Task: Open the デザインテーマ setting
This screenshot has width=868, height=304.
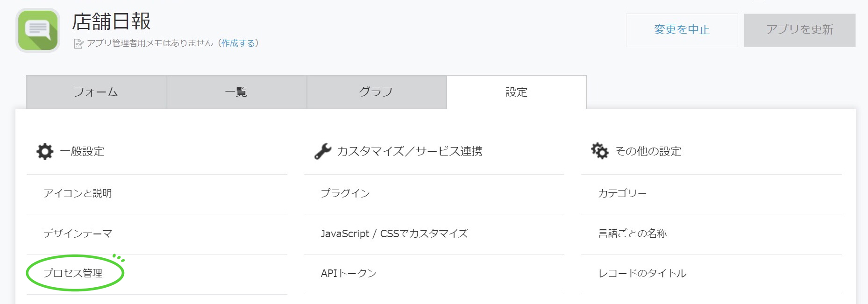Action: (x=78, y=233)
